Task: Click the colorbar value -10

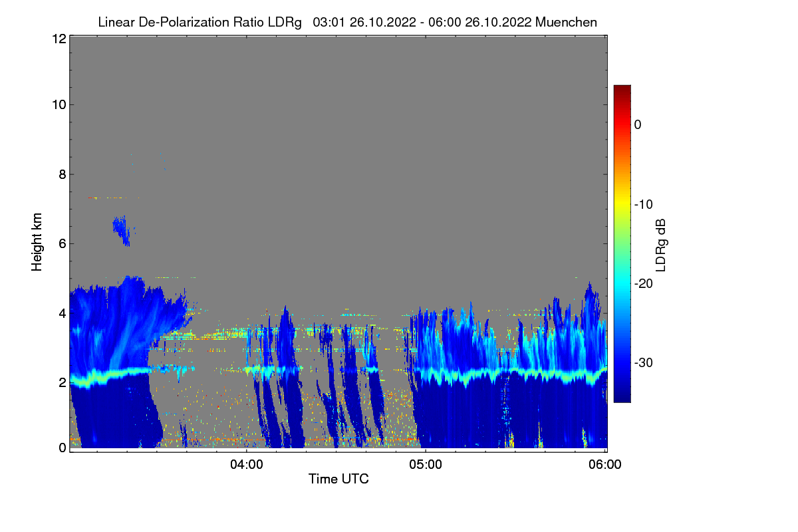Action: (x=642, y=204)
